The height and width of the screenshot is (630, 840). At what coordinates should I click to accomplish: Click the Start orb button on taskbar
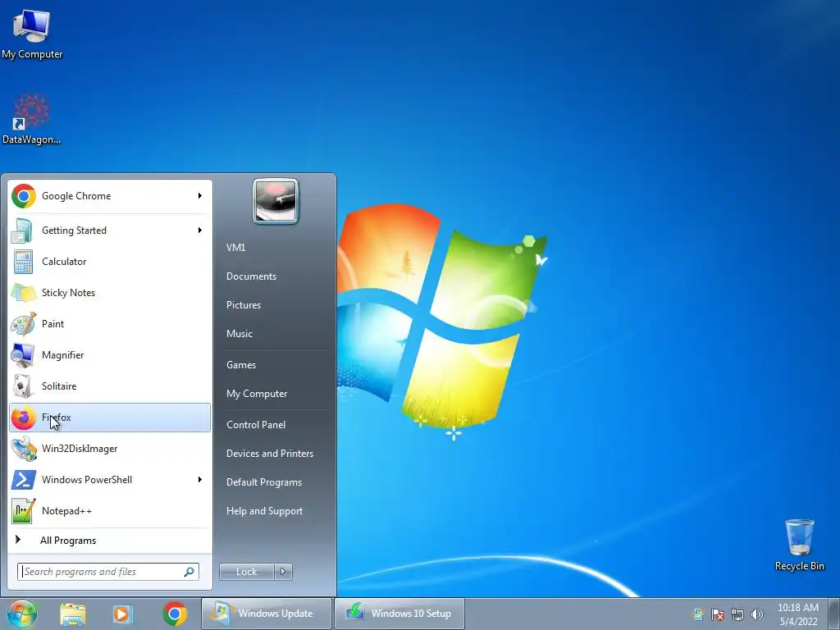pos(21,614)
